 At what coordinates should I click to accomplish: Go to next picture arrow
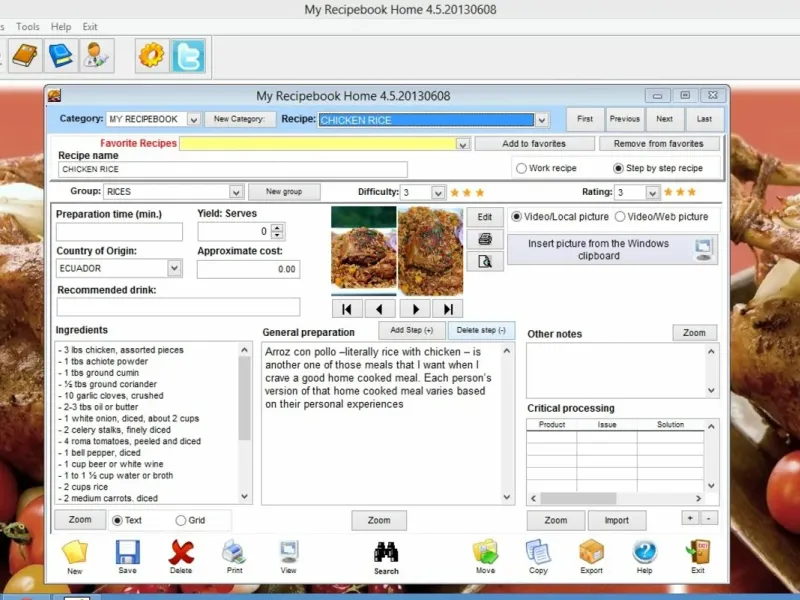[x=415, y=309]
